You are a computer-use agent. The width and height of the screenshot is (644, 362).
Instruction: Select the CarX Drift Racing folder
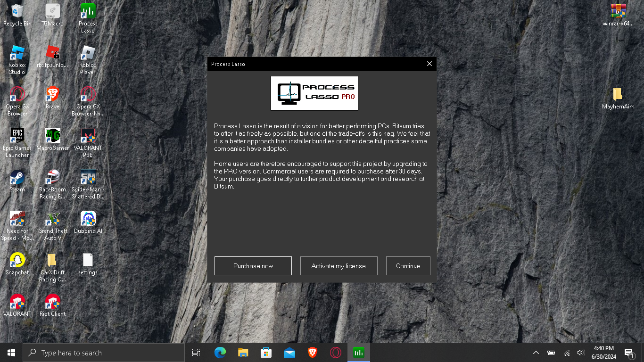point(52,267)
